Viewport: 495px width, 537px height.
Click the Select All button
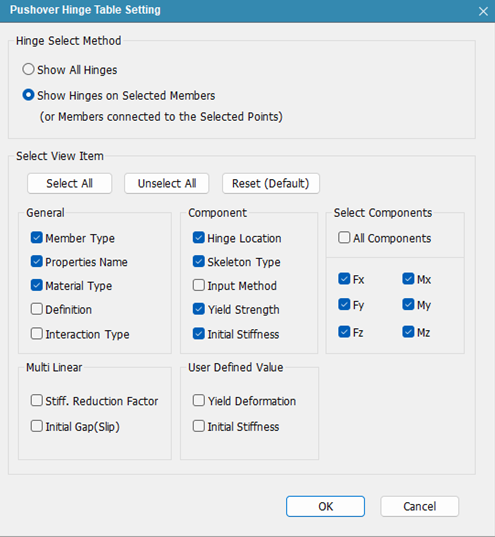[x=70, y=184]
